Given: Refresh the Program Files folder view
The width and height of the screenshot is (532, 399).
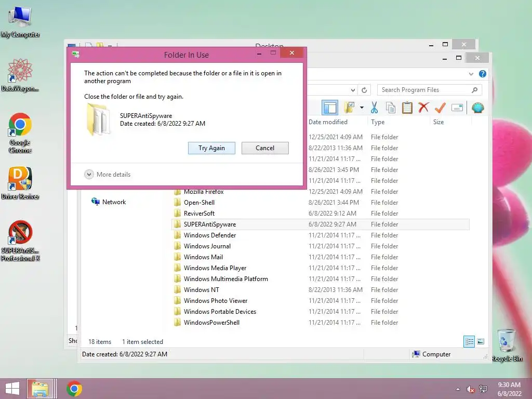Looking at the screenshot, I should (364, 90).
